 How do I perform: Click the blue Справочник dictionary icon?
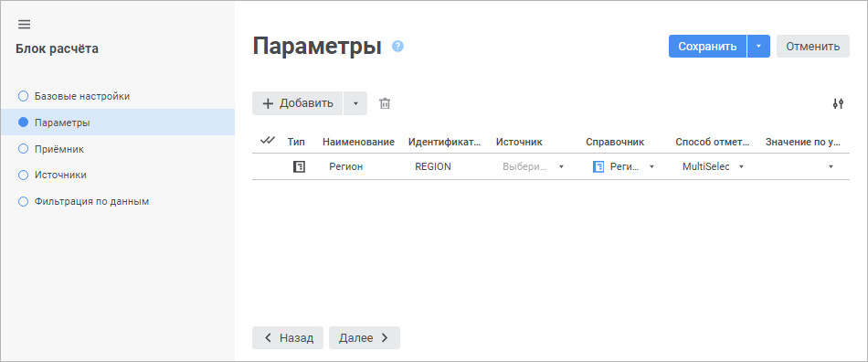point(598,166)
